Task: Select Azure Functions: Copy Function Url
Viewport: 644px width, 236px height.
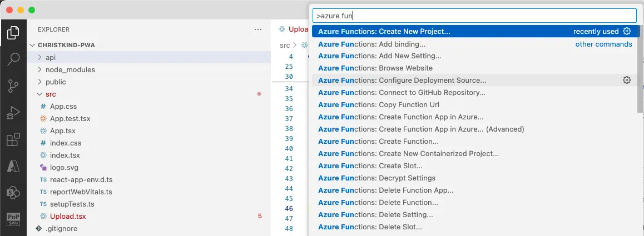Action: (475, 104)
